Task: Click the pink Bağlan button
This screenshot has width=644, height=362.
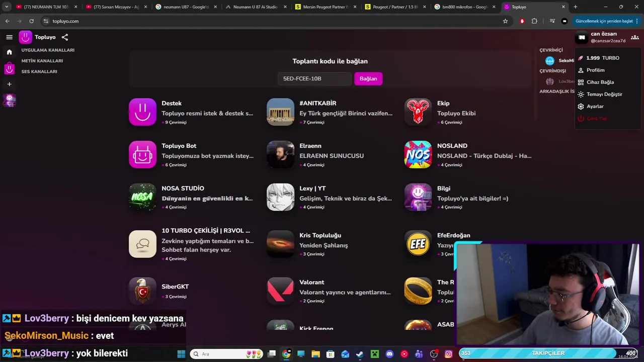Action: (x=368, y=78)
